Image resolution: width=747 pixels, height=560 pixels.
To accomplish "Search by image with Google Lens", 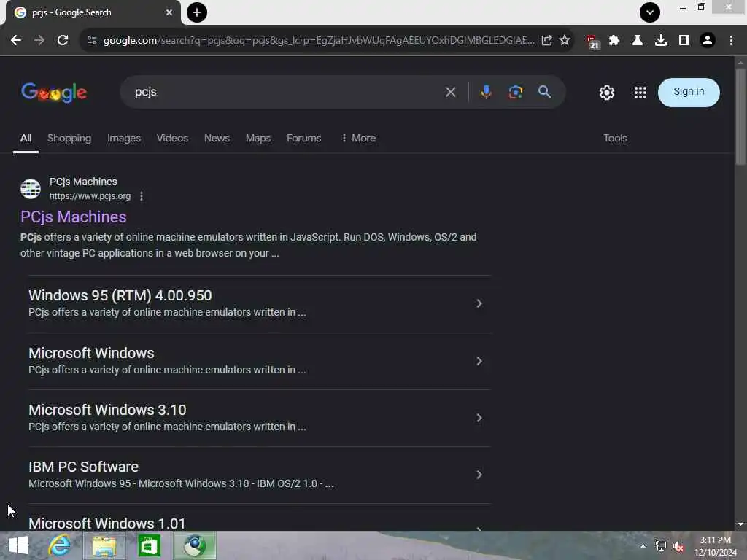I will (x=516, y=92).
